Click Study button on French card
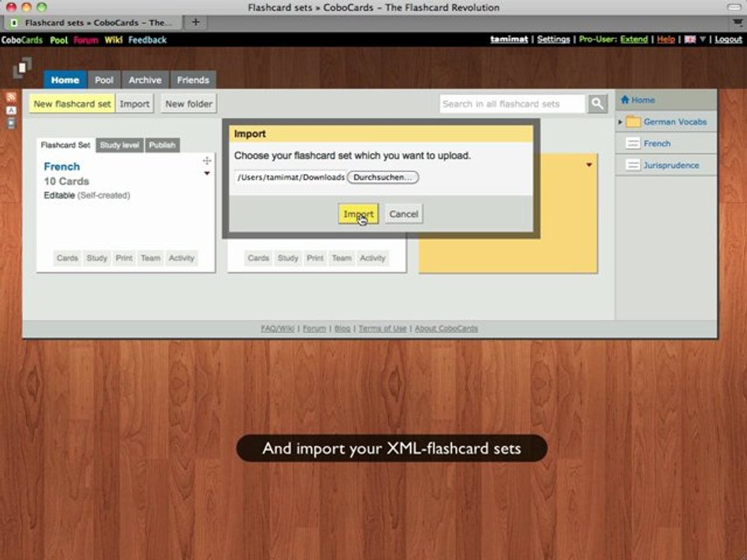The width and height of the screenshot is (747, 560). [x=96, y=257]
